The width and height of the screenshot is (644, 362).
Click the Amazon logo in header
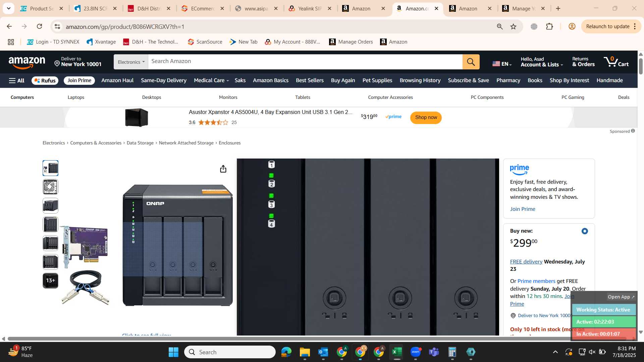27,62
